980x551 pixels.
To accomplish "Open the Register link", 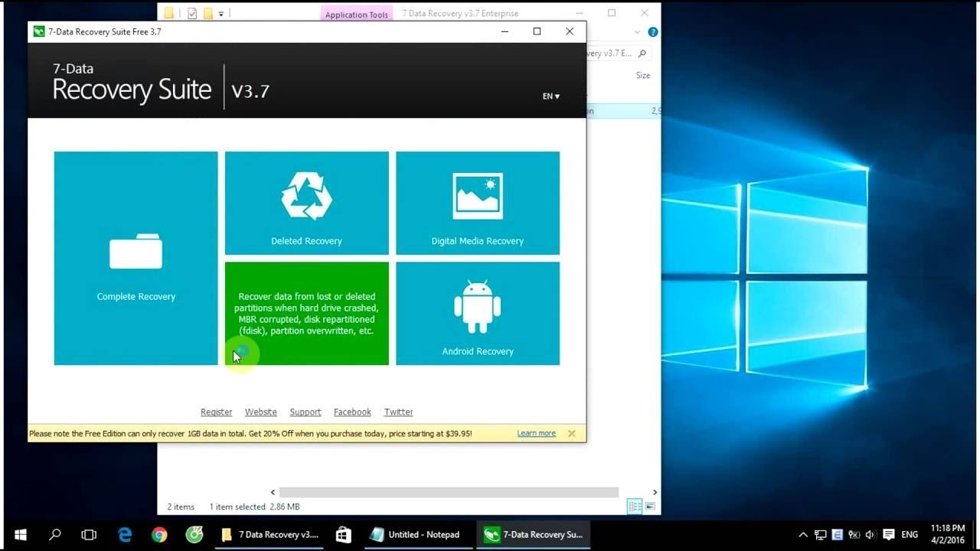I will (x=216, y=412).
